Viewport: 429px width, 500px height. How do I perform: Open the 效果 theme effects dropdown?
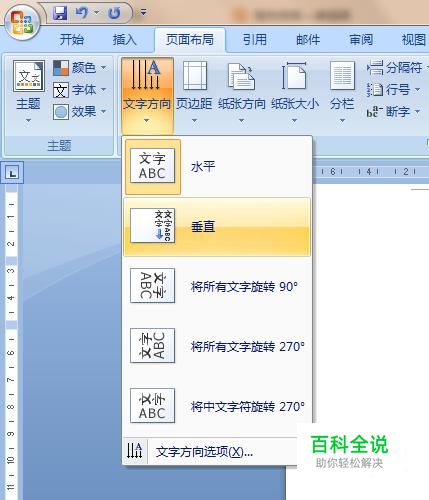click(80, 112)
